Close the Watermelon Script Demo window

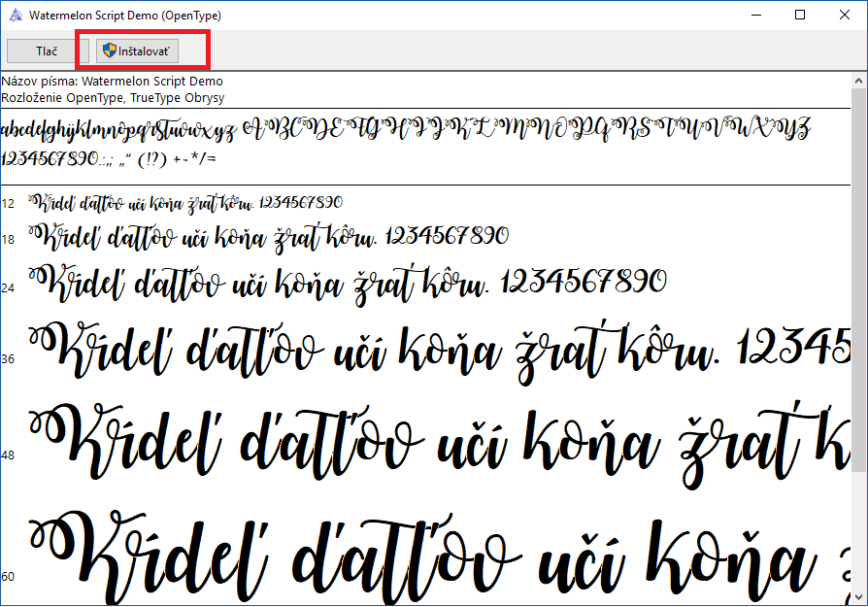844,15
